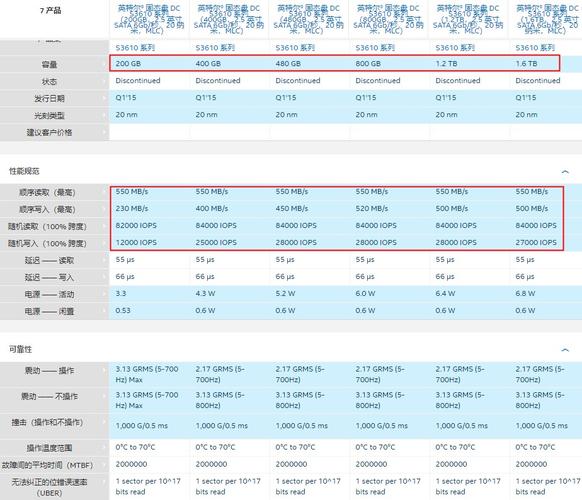Select the 状态 row label
The height and width of the screenshot is (500, 582).
point(49,82)
